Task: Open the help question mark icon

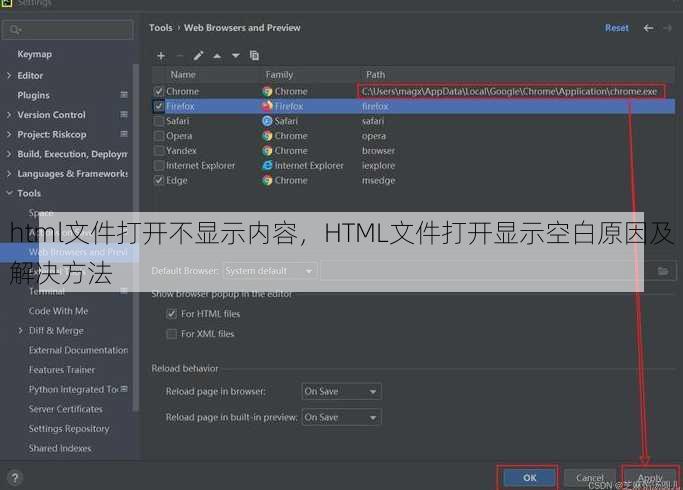Action: [x=14, y=478]
